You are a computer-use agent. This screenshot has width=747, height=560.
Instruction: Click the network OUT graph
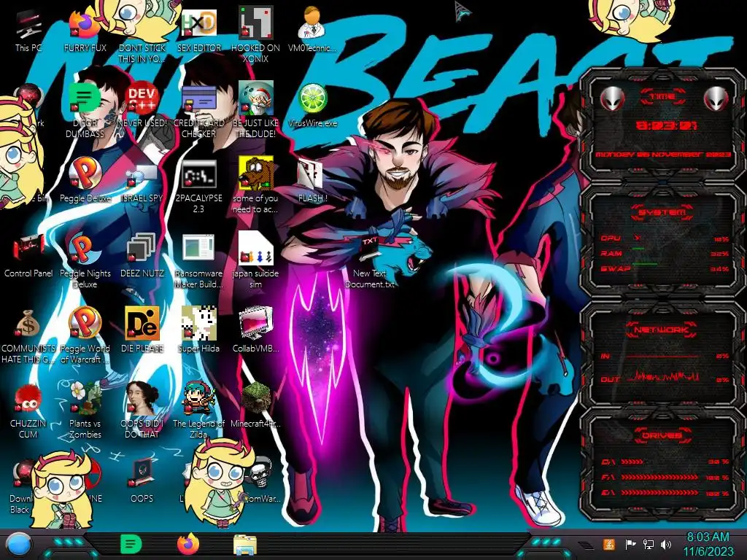coord(662,376)
